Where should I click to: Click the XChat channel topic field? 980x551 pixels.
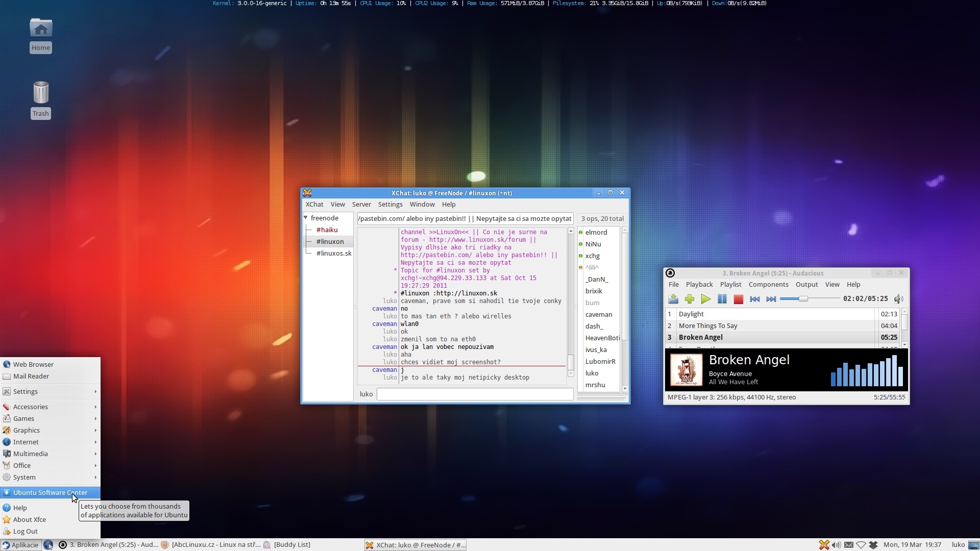(x=465, y=219)
